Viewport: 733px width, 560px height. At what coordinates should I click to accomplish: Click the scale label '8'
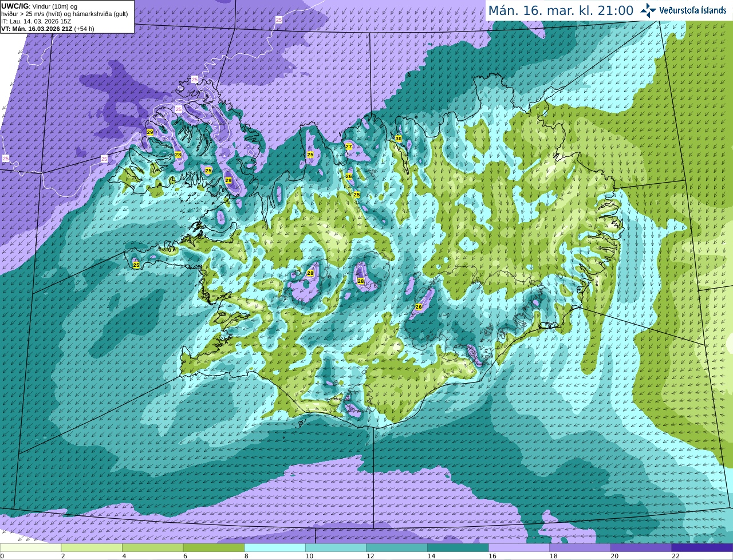click(246, 556)
